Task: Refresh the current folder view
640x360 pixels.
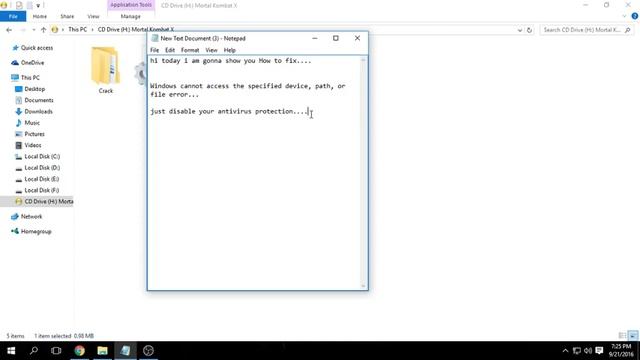Action: point(529,30)
